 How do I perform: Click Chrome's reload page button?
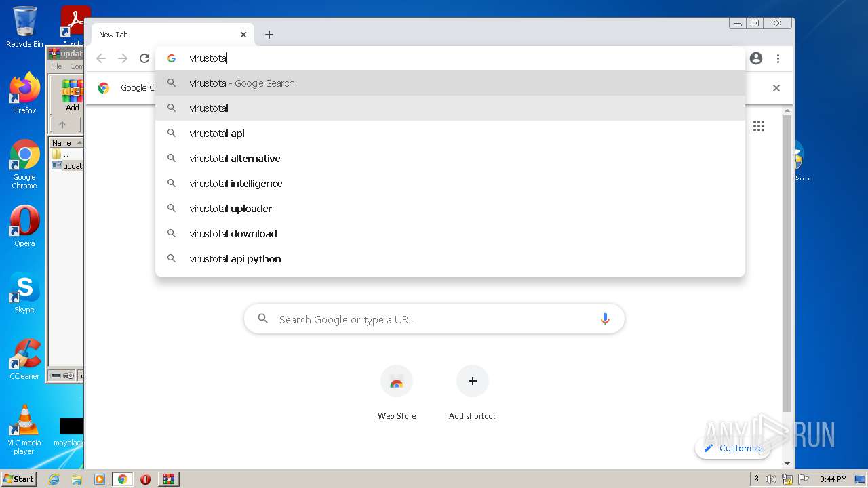point(144,58)
